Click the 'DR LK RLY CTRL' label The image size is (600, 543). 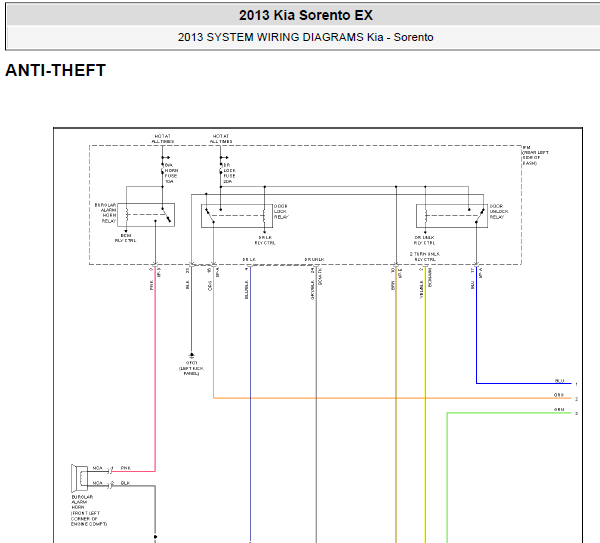265,240
